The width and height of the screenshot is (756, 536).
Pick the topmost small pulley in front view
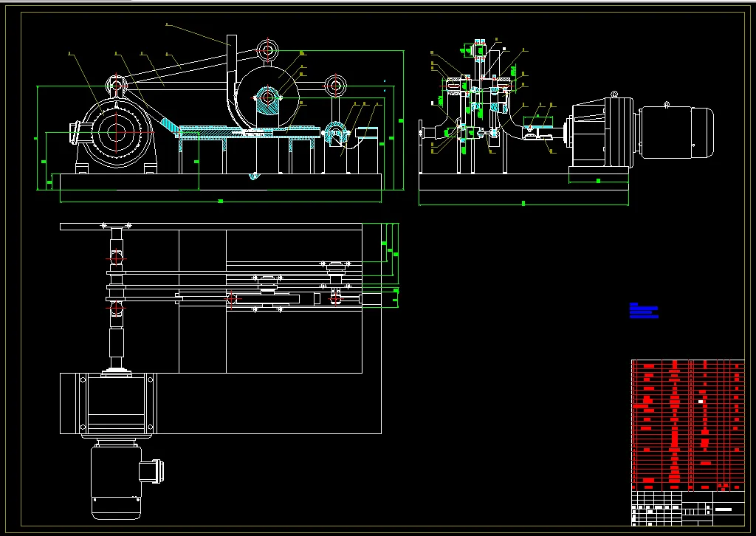(x=267, y=49)
